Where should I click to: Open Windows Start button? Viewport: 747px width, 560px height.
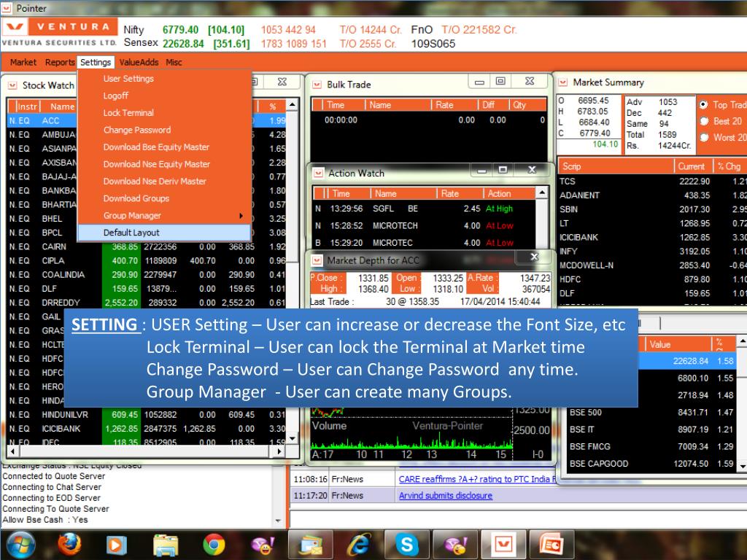pyautogui.click(x=20, y=545)
